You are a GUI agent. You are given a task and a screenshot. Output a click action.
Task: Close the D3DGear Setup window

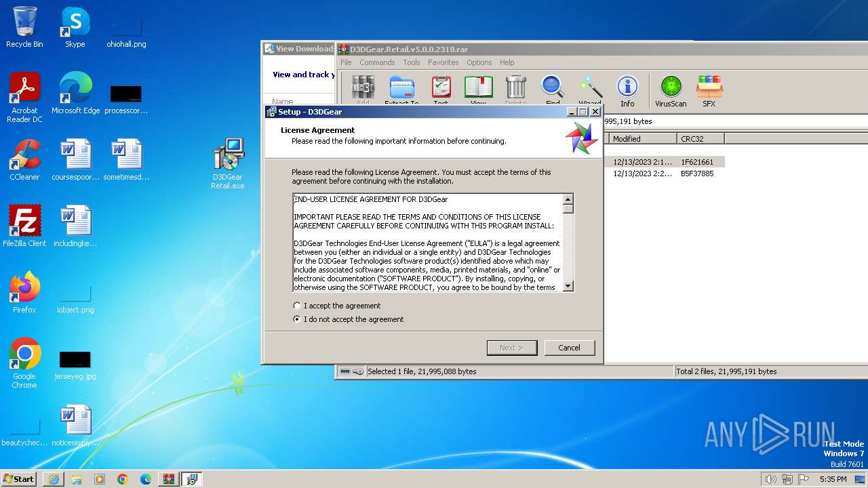point(595,112)
